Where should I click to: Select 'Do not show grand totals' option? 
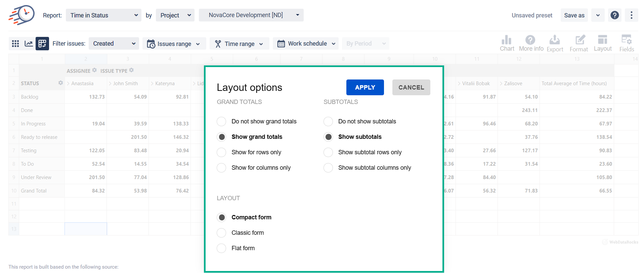tap(221, 121)
